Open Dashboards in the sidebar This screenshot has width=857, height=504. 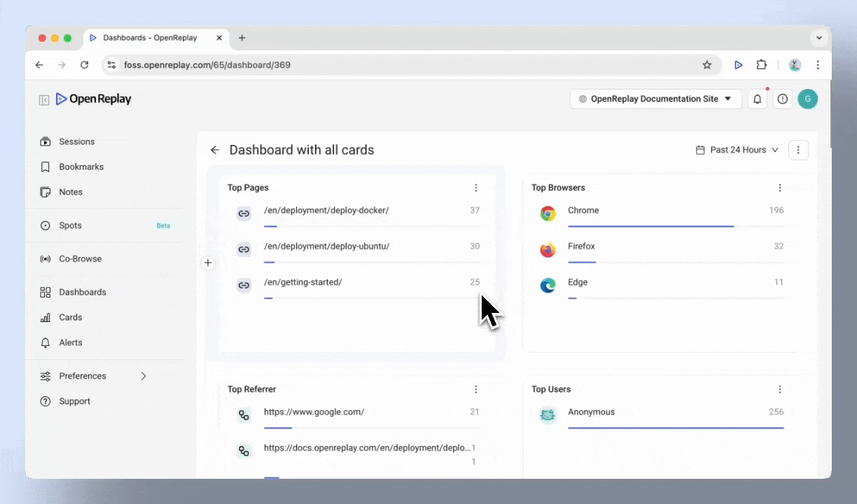[83, 292]
